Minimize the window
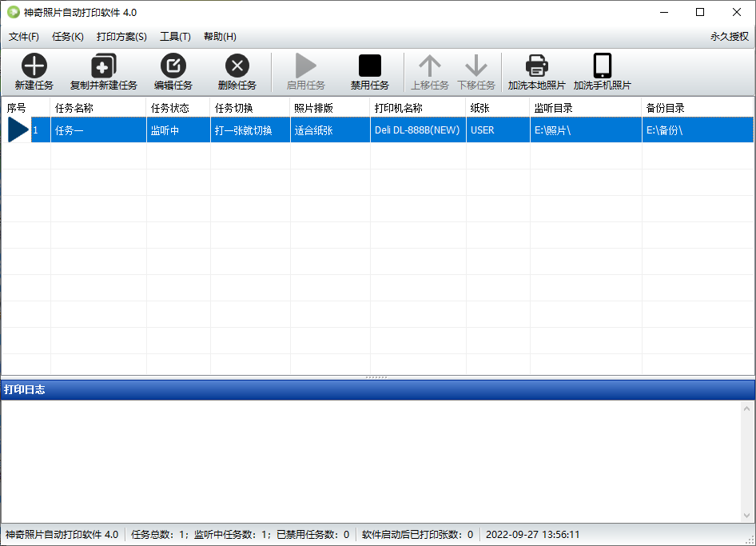 (664, 12)
